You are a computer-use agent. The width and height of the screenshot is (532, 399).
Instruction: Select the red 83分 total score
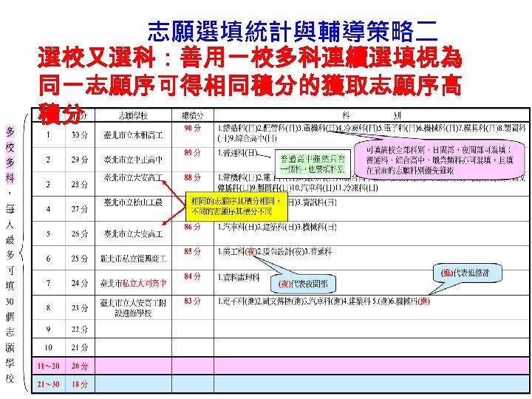(192, 301)
